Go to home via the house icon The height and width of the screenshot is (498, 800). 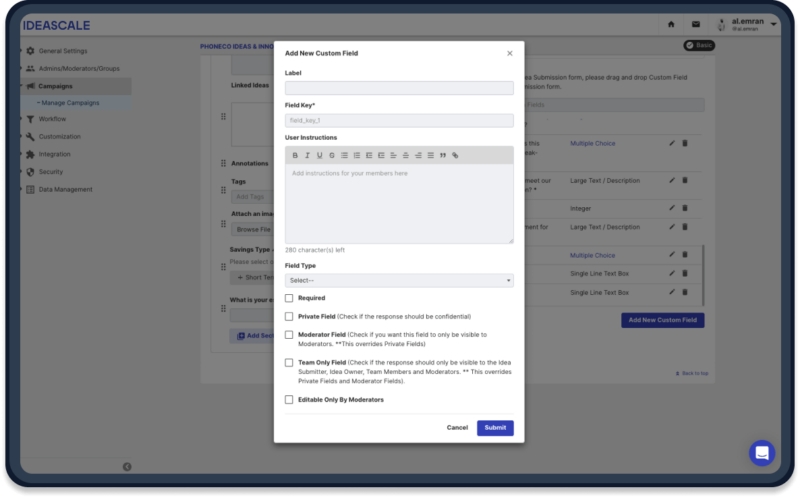(671, 24)
